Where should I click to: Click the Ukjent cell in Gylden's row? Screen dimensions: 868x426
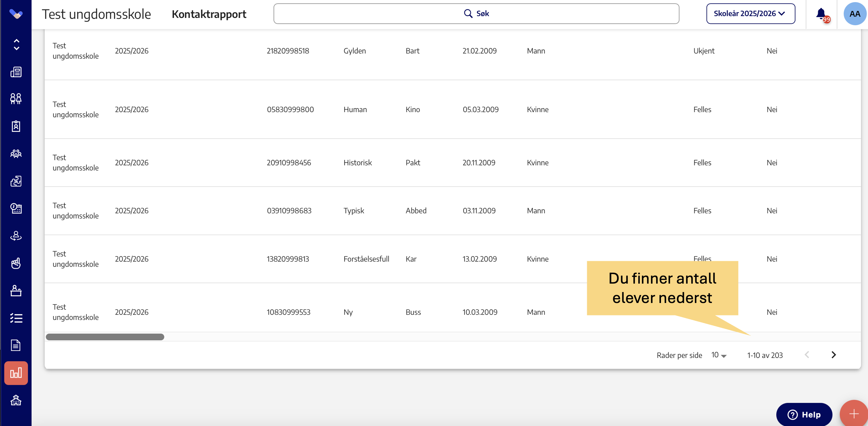point(704,51)
